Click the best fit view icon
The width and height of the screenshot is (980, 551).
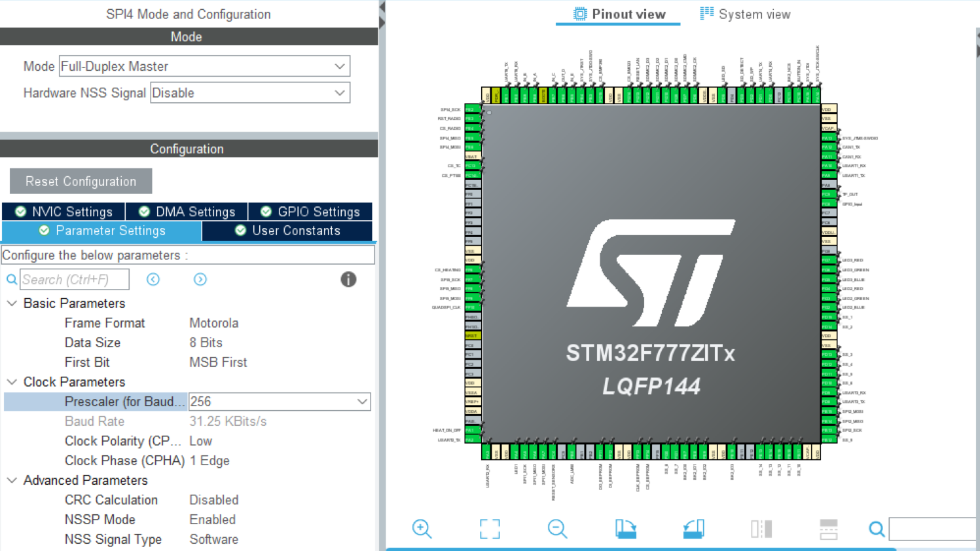(x=490, y=529)
